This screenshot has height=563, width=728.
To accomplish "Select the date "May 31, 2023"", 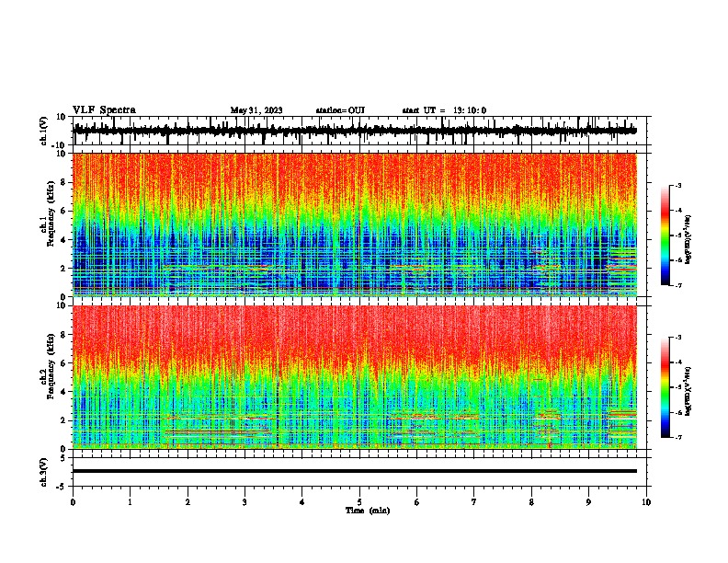I will (x=256, y=110).
